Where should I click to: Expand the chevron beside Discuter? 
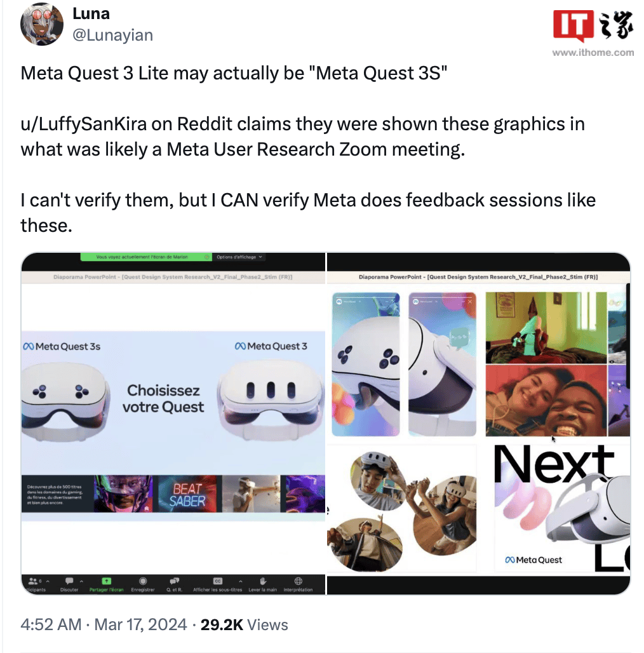(x=81, y=581)
